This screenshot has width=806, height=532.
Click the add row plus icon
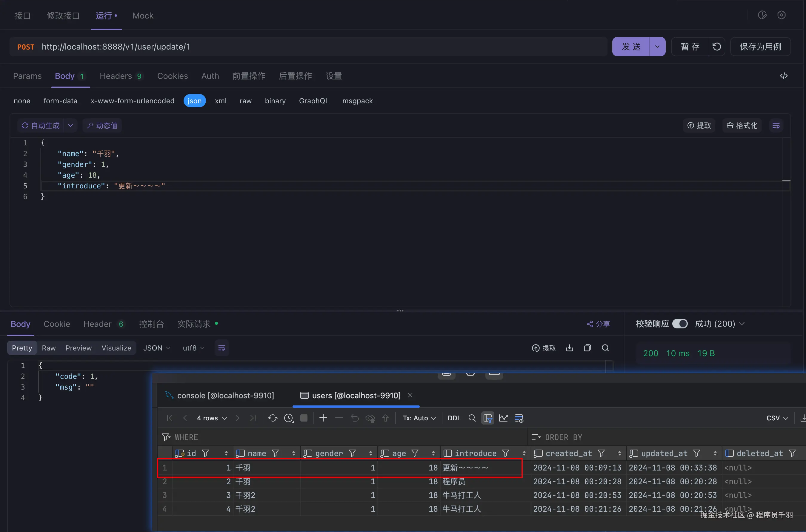point(323,418)
